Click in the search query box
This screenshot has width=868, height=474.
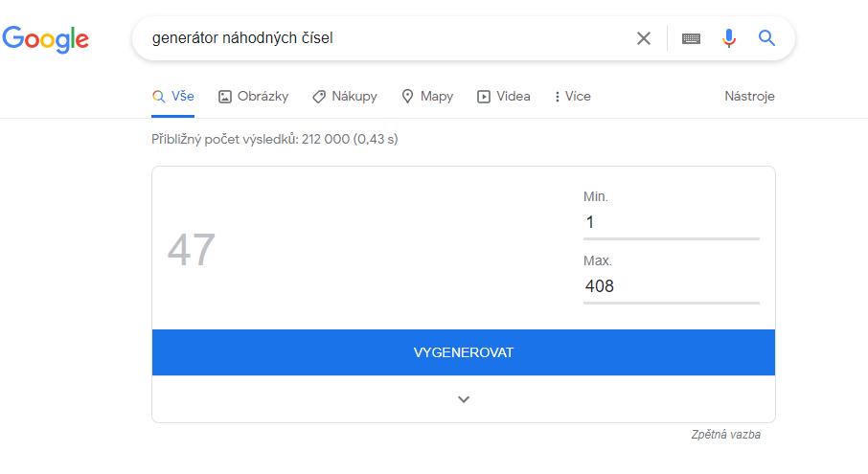pyautogui.click(x=383, y=38)
